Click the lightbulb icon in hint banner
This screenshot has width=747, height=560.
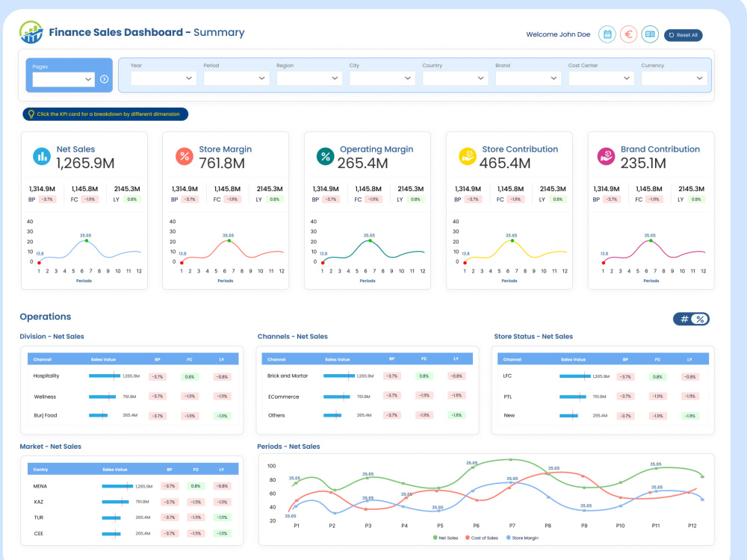pos(31,114)
